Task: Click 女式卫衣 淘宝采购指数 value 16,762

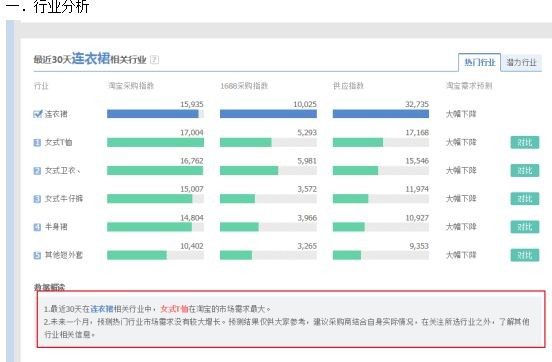Action: (192, 161)
